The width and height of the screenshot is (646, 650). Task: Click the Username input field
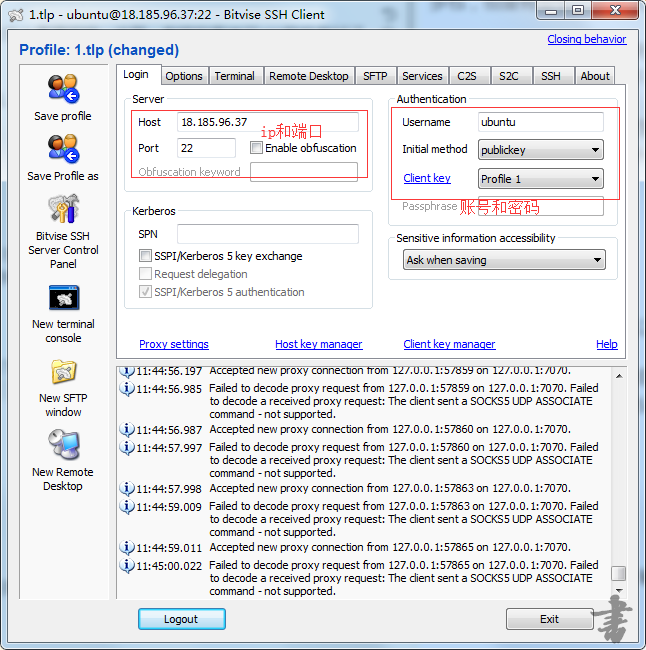tap(540, 122)
